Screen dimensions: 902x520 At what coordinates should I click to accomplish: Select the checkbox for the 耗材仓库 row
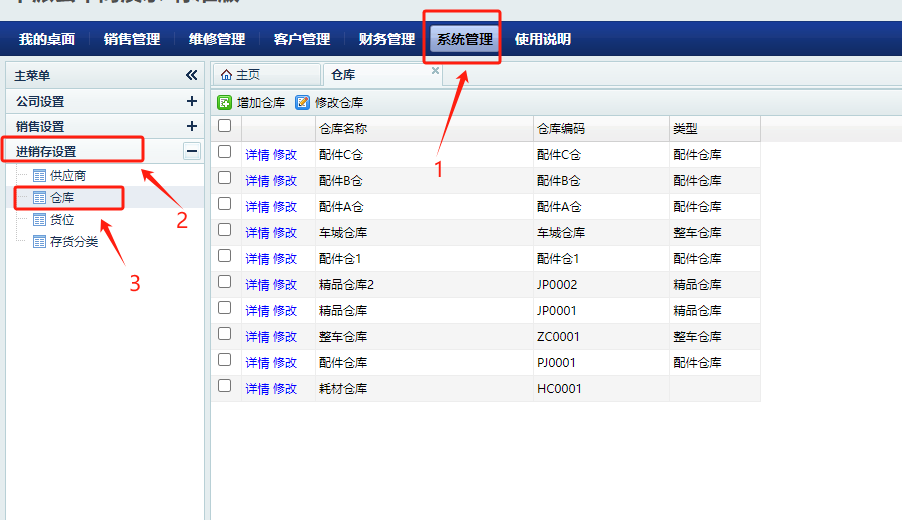pos(225,386)
